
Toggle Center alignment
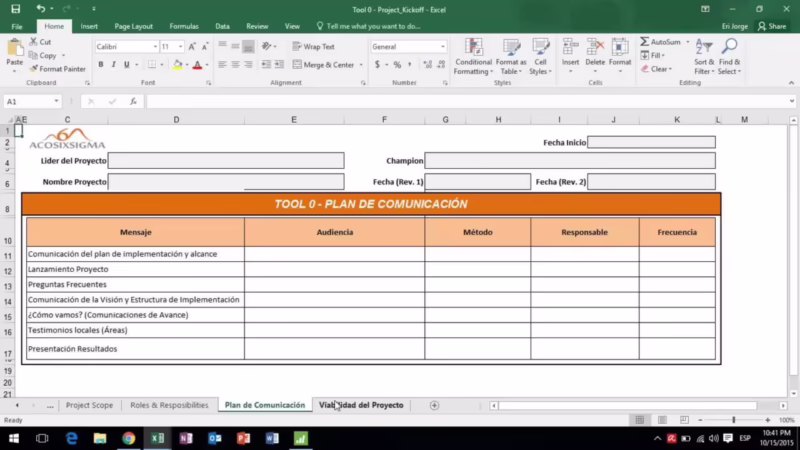click(x=235, y=65)
